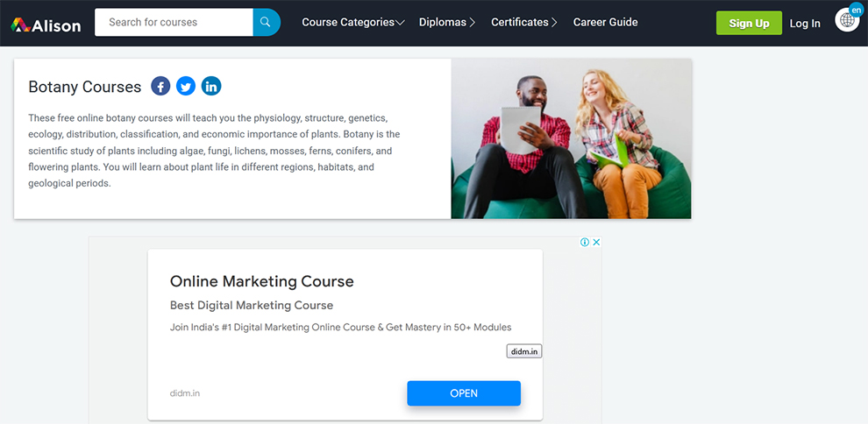Click the green Sign Up button

[x=749, y=24]
